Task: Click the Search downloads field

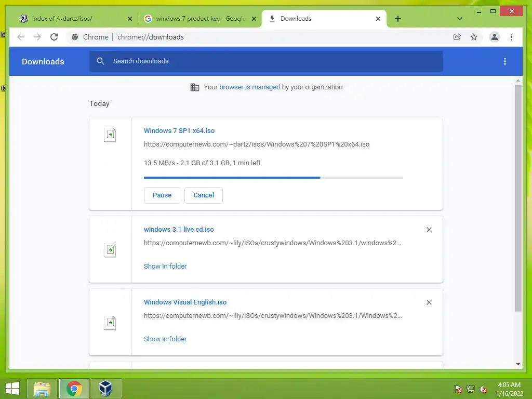Action: coord(265,61)
